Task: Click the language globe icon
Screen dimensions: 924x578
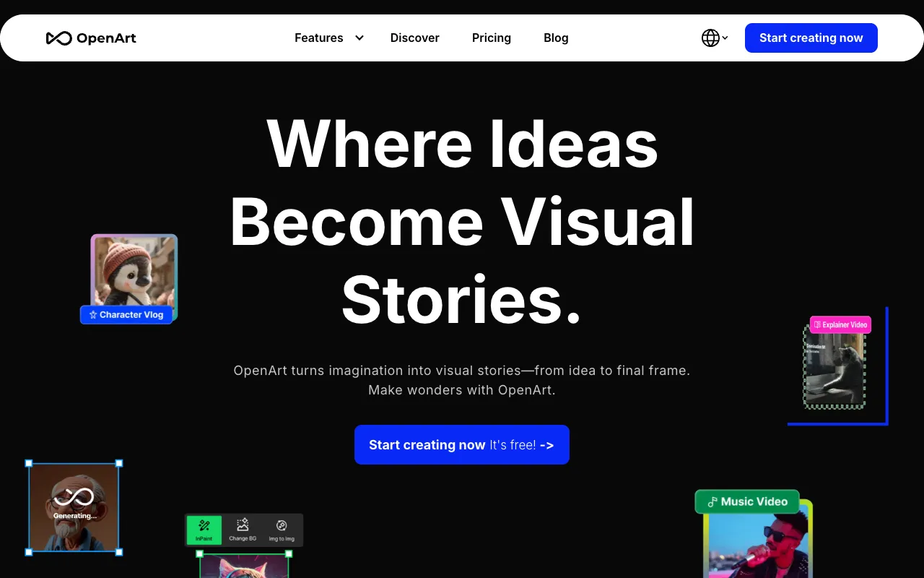Action: [710, 38]
